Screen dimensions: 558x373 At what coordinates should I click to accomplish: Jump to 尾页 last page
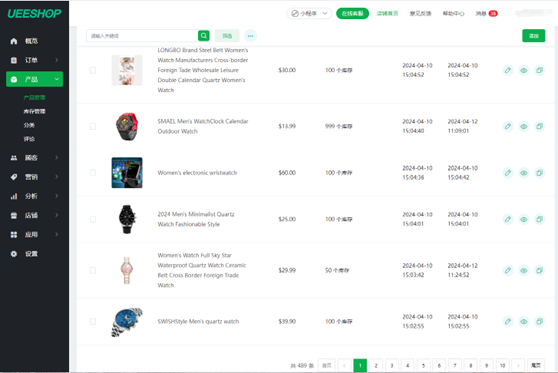pyautogui.click(x=536, y=365)
